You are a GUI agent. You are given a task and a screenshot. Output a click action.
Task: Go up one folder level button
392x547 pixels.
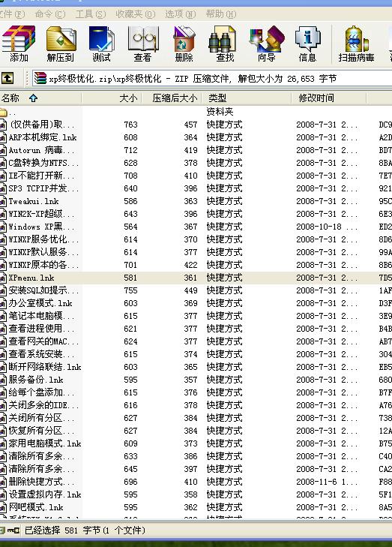[7, 78]
